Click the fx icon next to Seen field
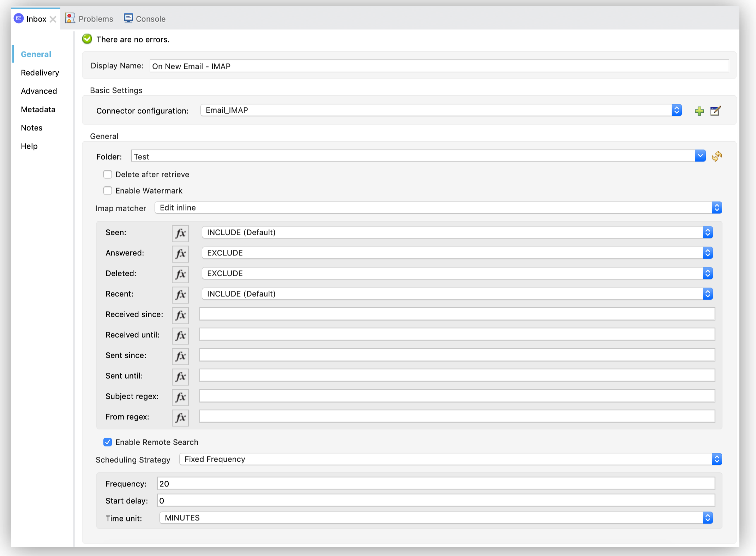The width and height of the screenshot is (756, 556). (x=180, y=232)
